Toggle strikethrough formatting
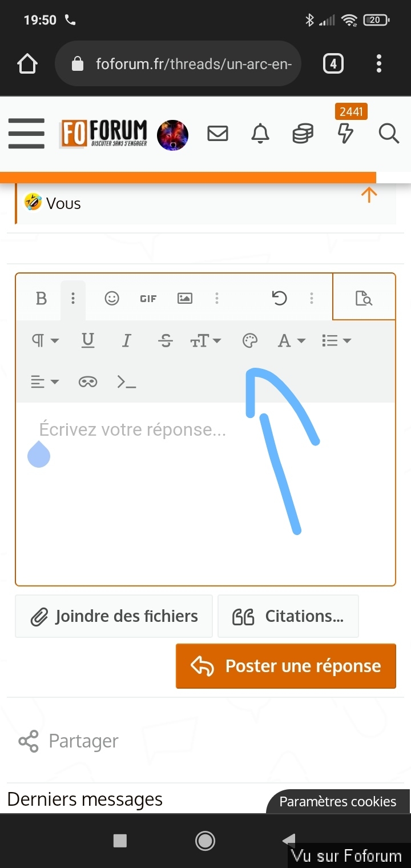Screen dimensions: 411x868 [166, 341]
